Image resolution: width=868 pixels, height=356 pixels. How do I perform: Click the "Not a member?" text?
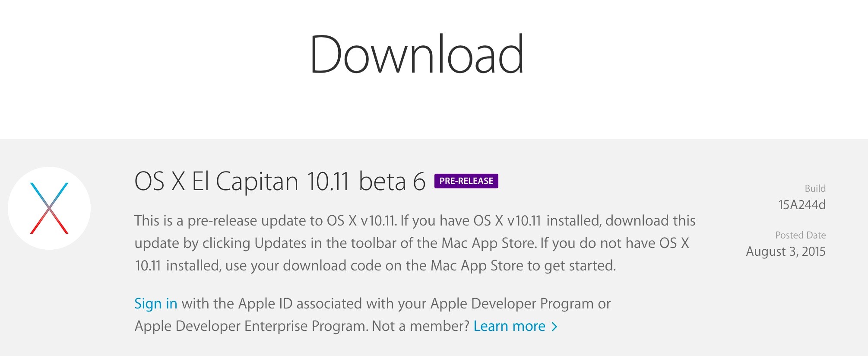[x=420, y=326]
